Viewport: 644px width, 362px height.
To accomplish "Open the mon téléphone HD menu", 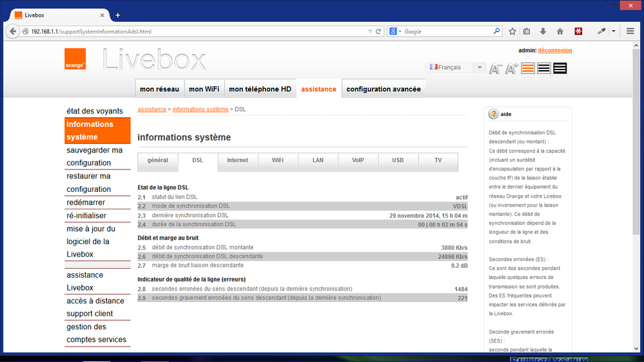I will (260, 89).
